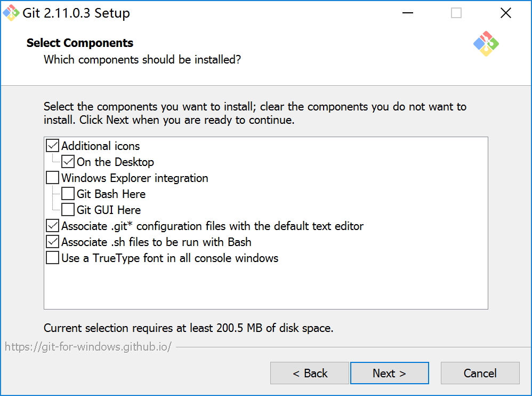
Task: Click the Select Components heading
Action: click(80, 43)
